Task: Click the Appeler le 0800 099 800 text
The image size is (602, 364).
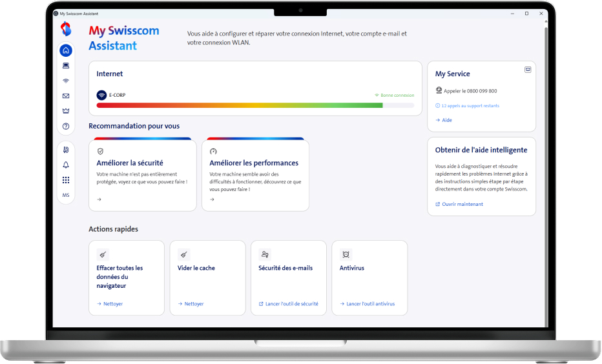Action: [x=470, y=91]
